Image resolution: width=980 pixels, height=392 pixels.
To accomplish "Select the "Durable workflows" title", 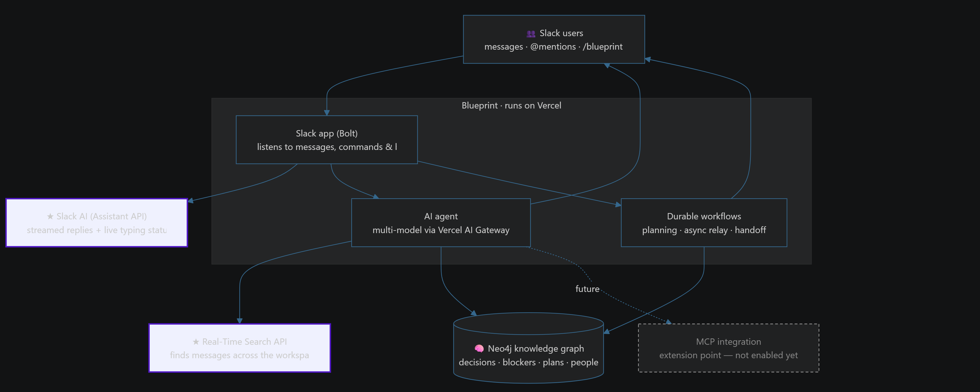I will click(x=704, y=216).
